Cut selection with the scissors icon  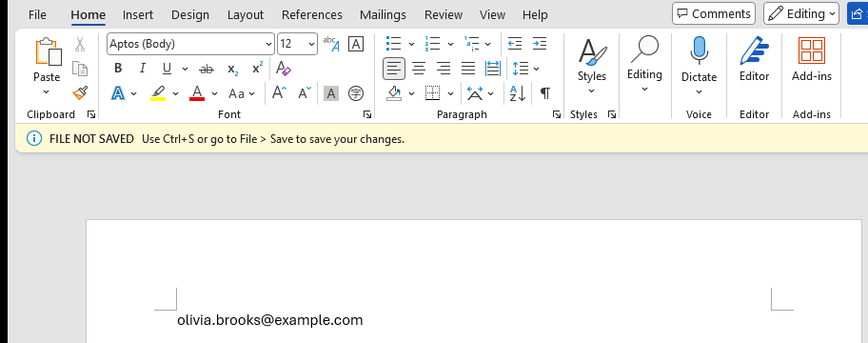(x=80, y=45)
